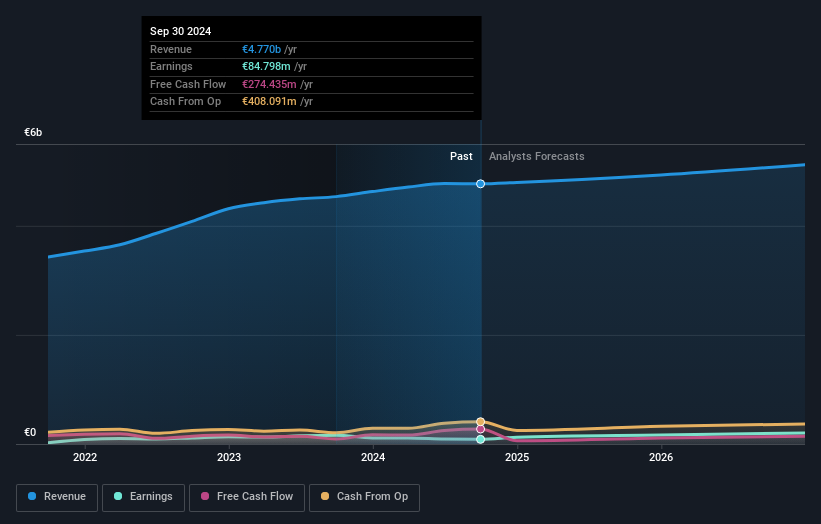
Task: Click the €6b y-axis label
Action: point(33,132)
